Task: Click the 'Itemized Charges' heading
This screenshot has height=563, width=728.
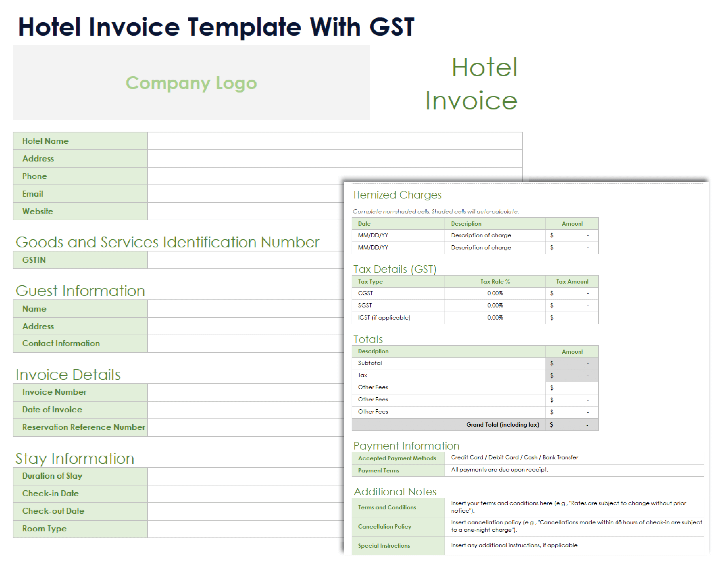Action: pos(397,195)
